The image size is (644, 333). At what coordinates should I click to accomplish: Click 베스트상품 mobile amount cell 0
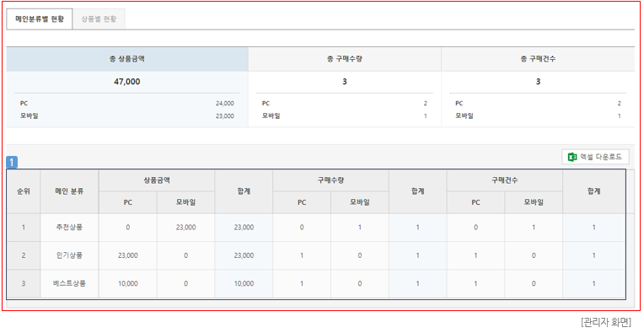(185, 283)
